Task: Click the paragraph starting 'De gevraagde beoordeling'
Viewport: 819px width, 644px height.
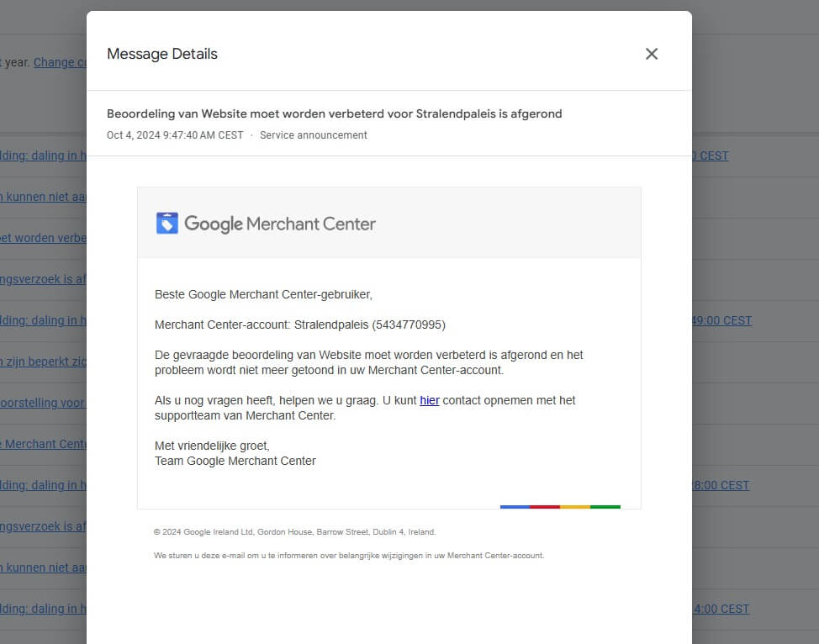Action: (369, 362)
